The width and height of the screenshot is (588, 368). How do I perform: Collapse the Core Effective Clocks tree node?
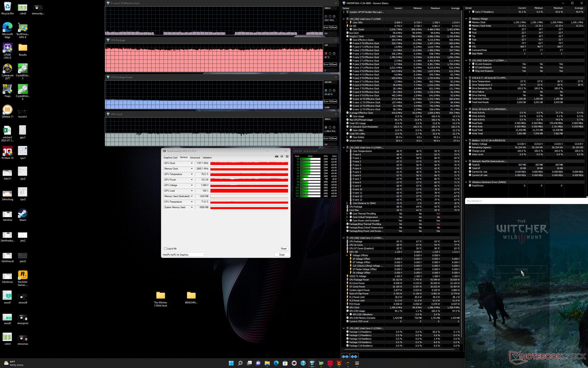click(347, 40)
